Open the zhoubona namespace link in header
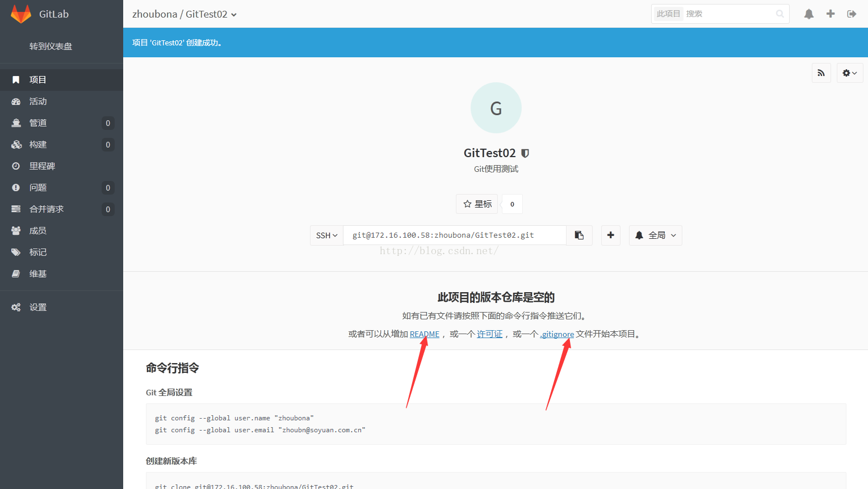This screenshot has height=489, width=868. tap(154, 14)
